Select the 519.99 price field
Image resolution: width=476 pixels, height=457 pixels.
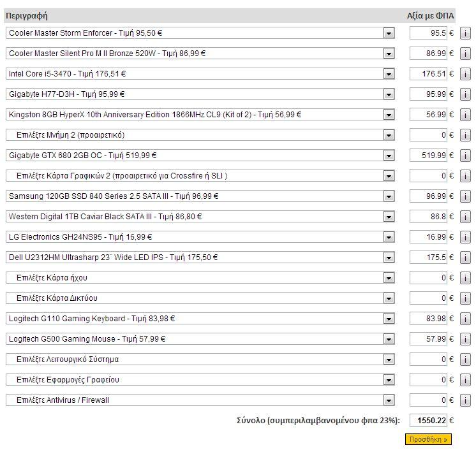pos(428,156)
